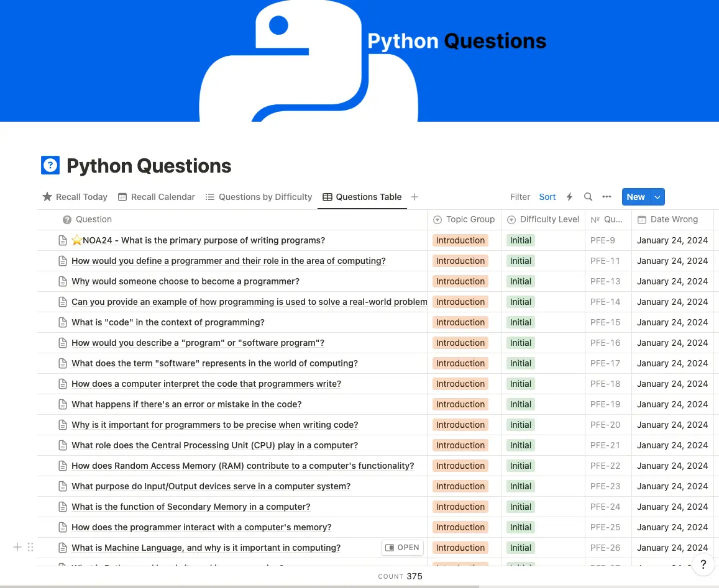Screen dimensions: 719x588
Task: Insert a row with the plus icon on left
Action: 17,547
